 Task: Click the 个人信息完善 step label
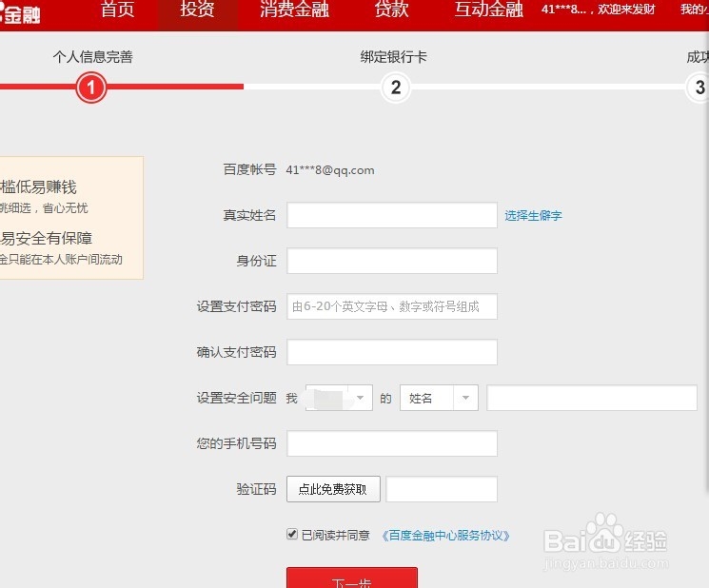pos(92,57)
